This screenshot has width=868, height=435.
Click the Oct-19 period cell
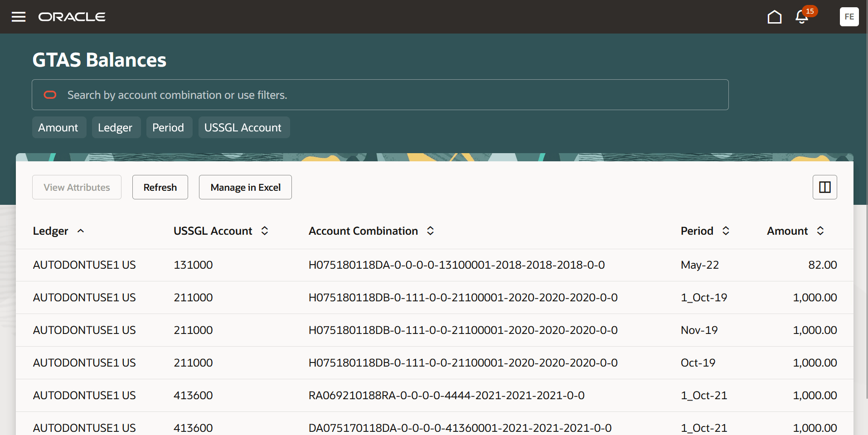point(698,363)
